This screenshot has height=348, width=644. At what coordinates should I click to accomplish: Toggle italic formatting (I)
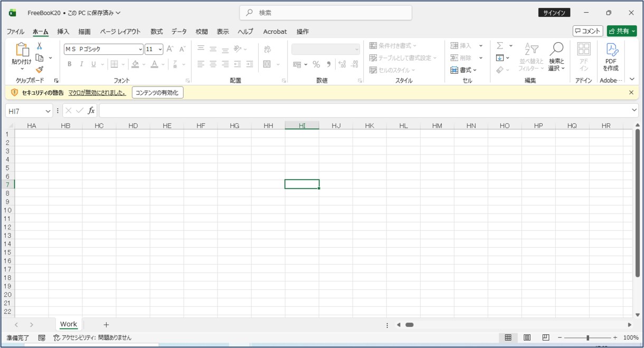click(81, 64)
